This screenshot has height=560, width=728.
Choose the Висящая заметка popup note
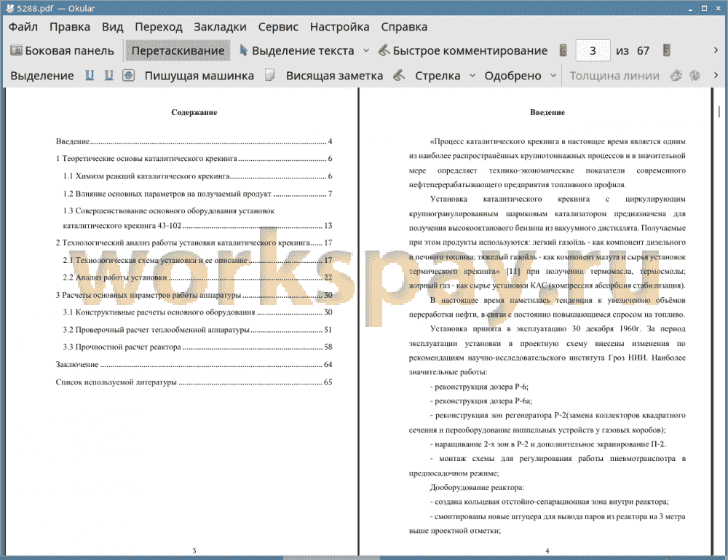click(334, 76)
